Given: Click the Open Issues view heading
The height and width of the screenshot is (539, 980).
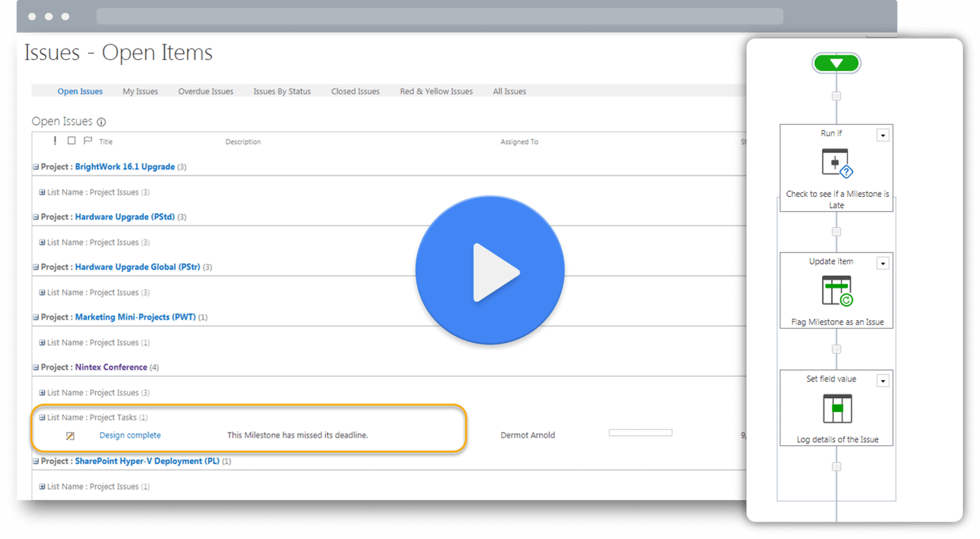Looking at the screenshot, I should [62, 121].
